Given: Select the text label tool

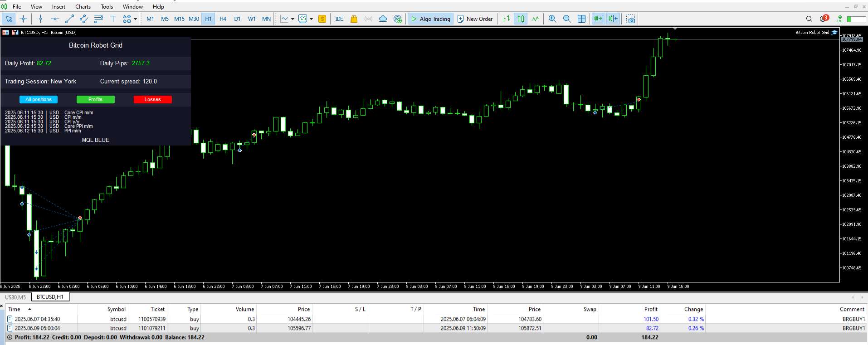Looking at the screenshot, I should click(113, 19).
